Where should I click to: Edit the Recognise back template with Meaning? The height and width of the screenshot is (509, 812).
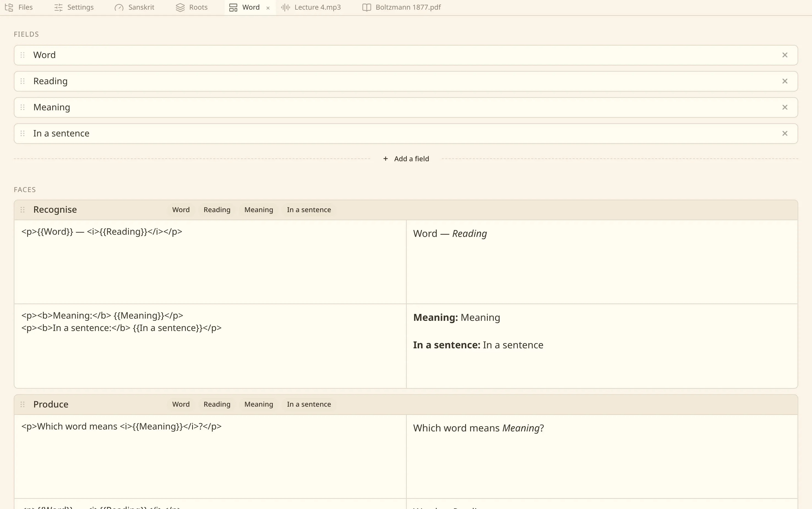click(210, 346)
